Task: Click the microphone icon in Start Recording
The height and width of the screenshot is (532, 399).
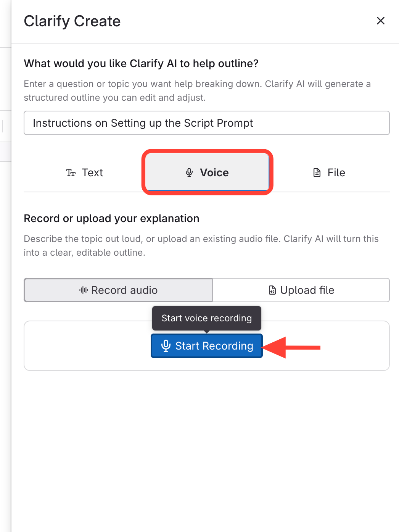Action: (166, 346)
